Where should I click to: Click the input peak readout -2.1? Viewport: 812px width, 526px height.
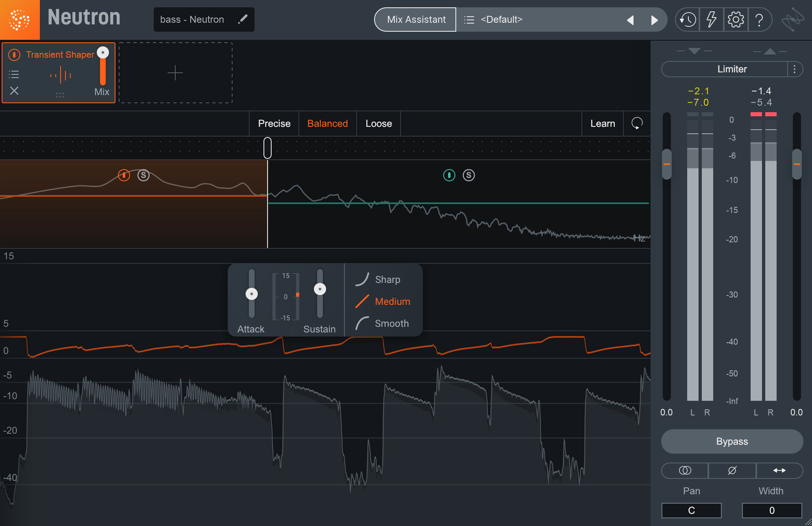pos(698,91)
